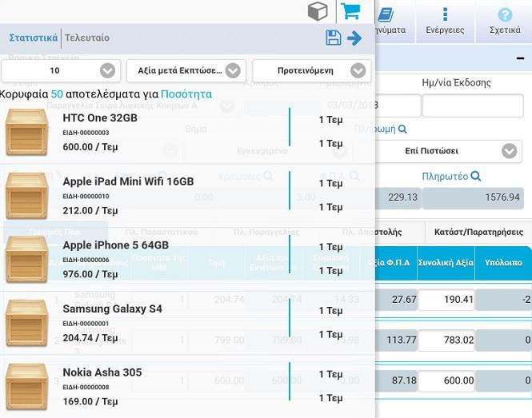Click price 600.00 / Τεμ
532x418 pixels.
90,147
